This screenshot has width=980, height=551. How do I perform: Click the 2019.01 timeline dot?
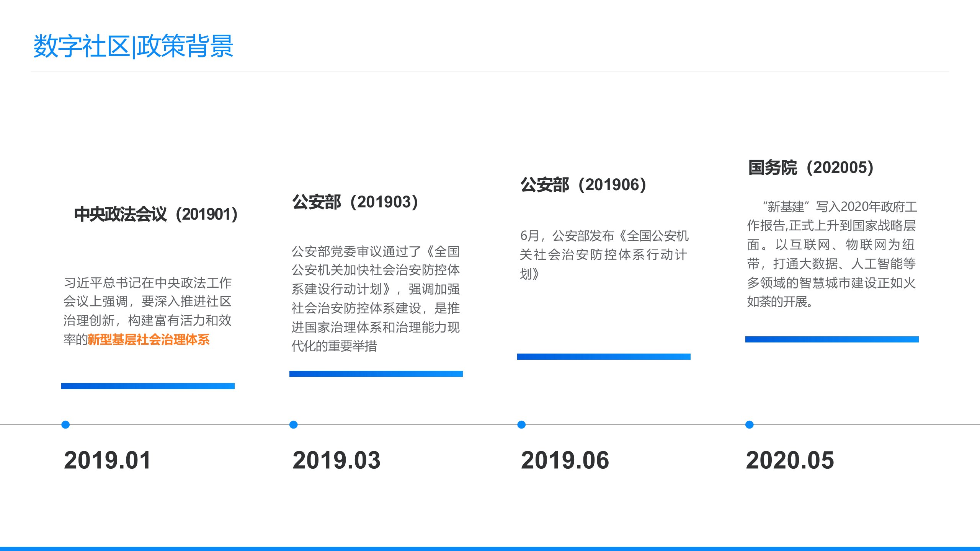click(65, 424)
